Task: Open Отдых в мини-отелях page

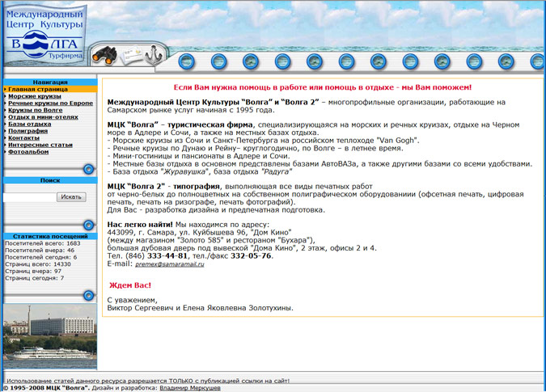Action: [43, 117]
